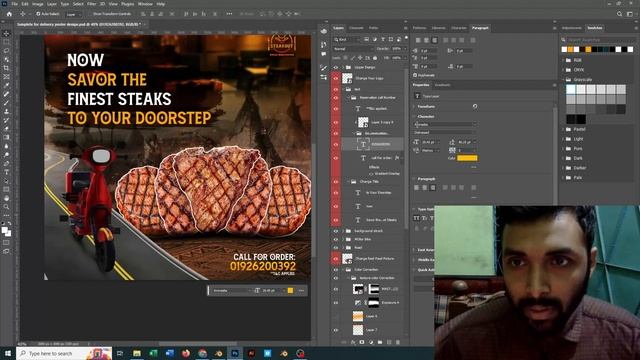Screen dimensions: 640x360
Task: Align text left in Paragraph panel
Action: coord(418,40)
